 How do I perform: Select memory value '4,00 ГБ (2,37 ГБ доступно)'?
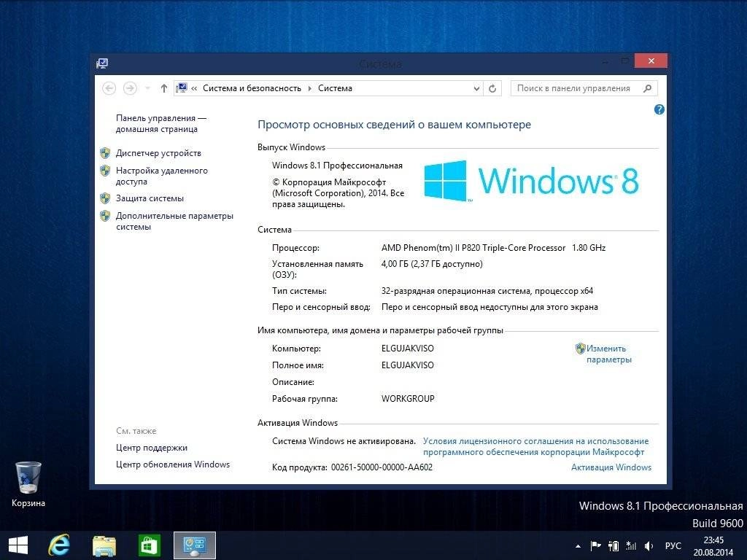432,264
